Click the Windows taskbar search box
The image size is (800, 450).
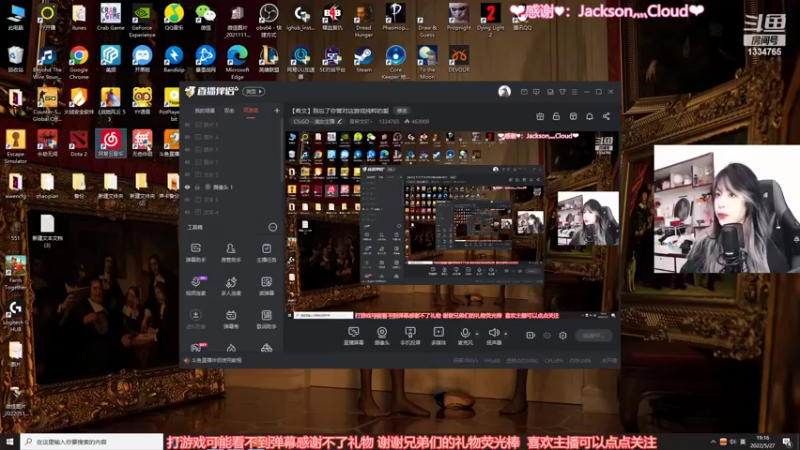(92, 442)
